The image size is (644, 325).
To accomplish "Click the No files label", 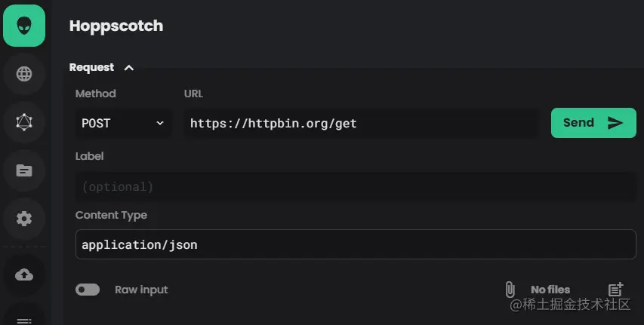I will (x=550, y=290).
